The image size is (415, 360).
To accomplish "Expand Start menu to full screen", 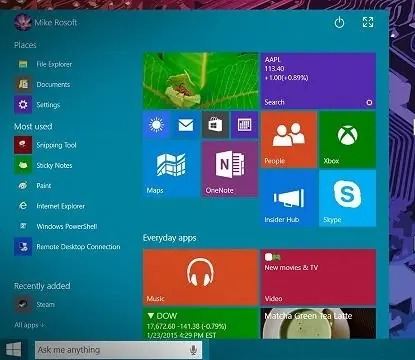I will [368, 22].
